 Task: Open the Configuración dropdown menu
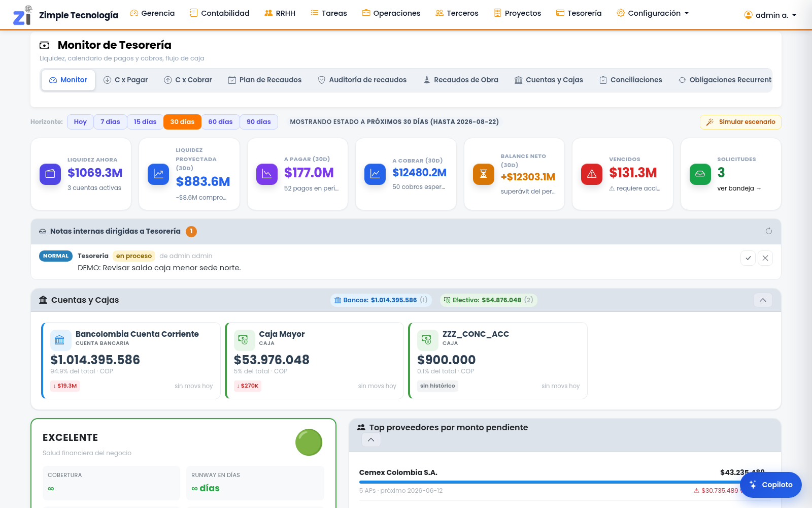coord(653,13)
